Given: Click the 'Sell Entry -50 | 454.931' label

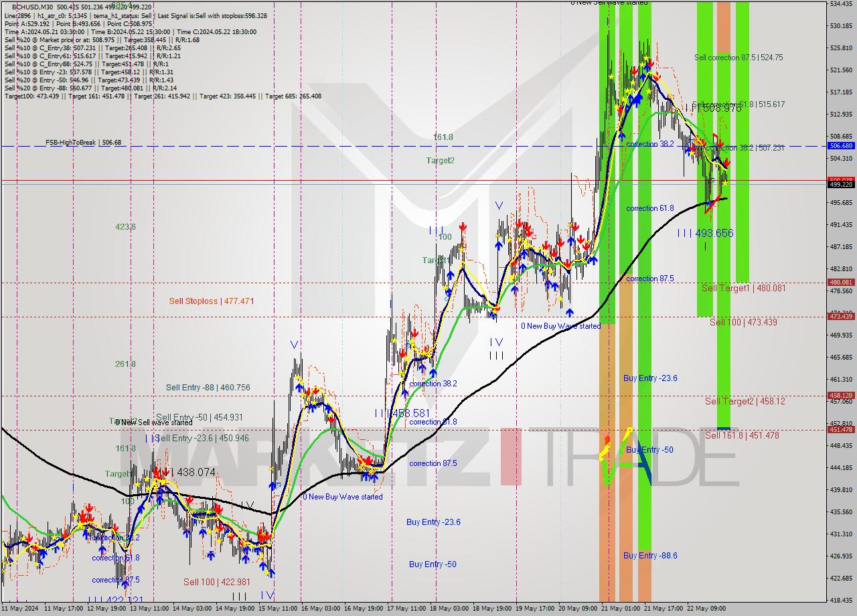Looking at the screenshot, I should pyautogui.click(x=200, y=417).
